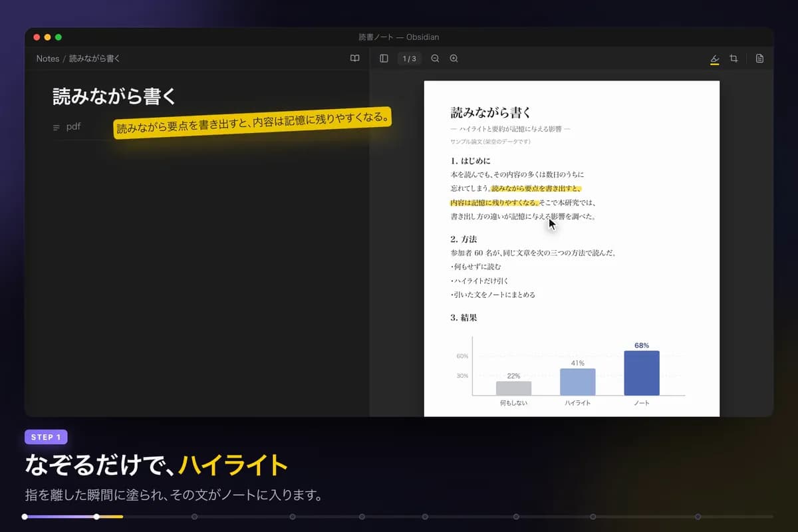Click the yellow highlighted quote in the note

[253, 122]
